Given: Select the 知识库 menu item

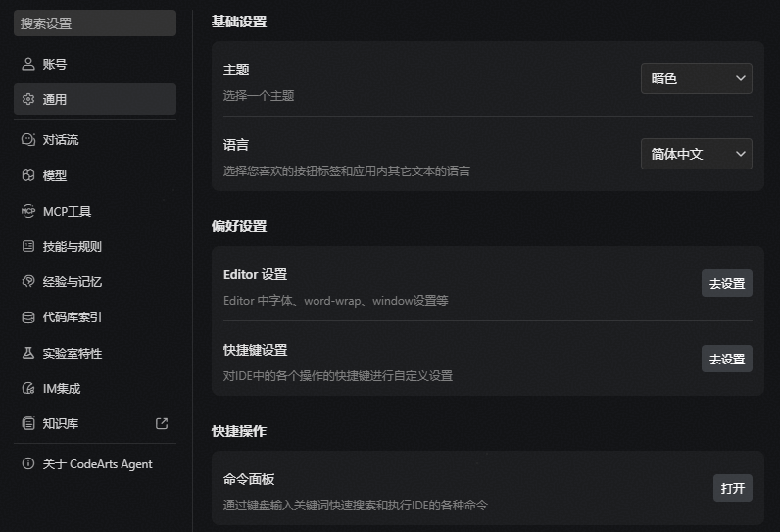Looking at the screenshot, I should [95, 423].
